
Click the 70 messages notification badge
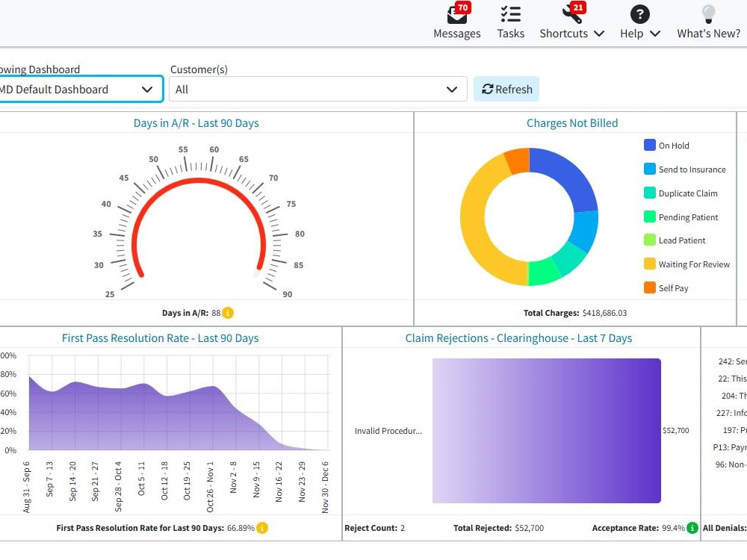462,7
